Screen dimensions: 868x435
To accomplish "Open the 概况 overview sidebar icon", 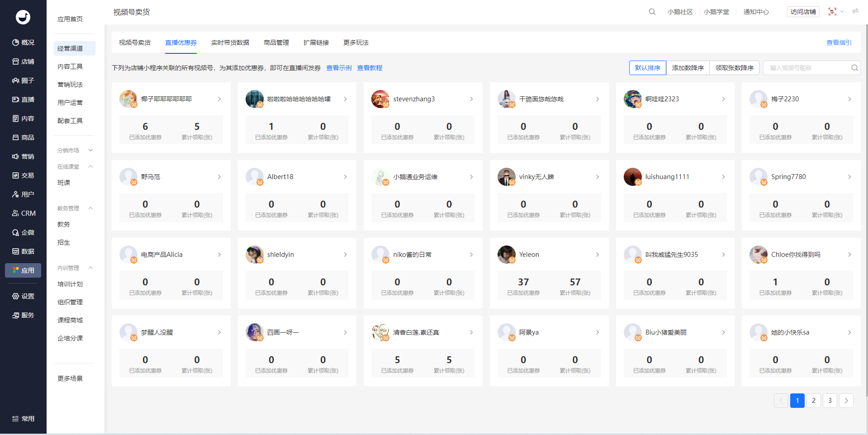I will 23,43.
